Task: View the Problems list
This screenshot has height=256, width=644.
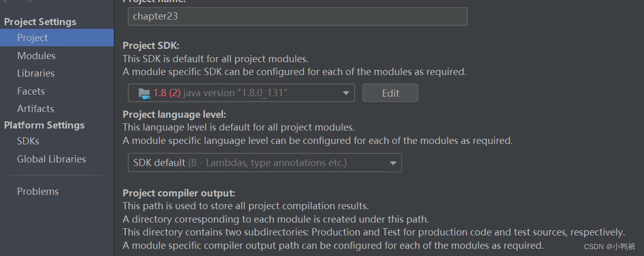Action: (38, 191)
